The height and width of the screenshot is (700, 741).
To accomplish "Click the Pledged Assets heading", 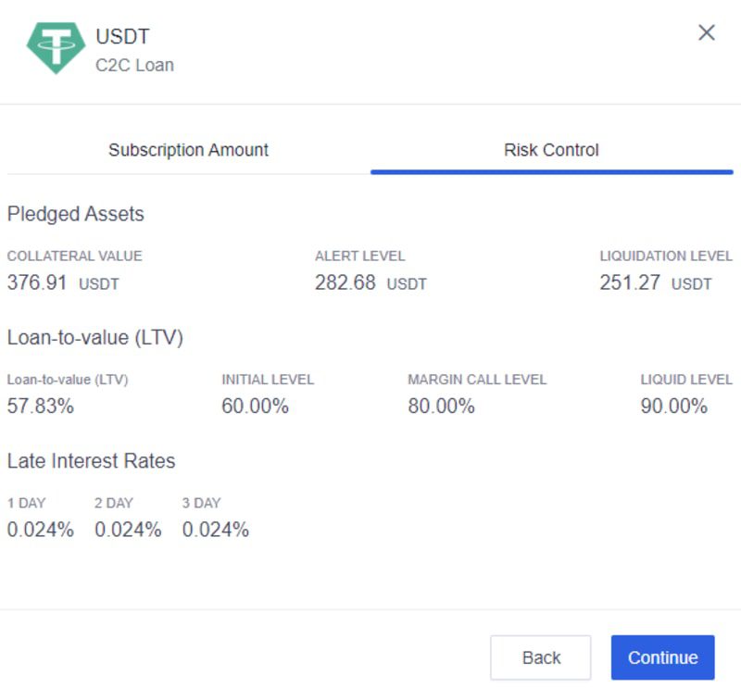I will [76, 214].
